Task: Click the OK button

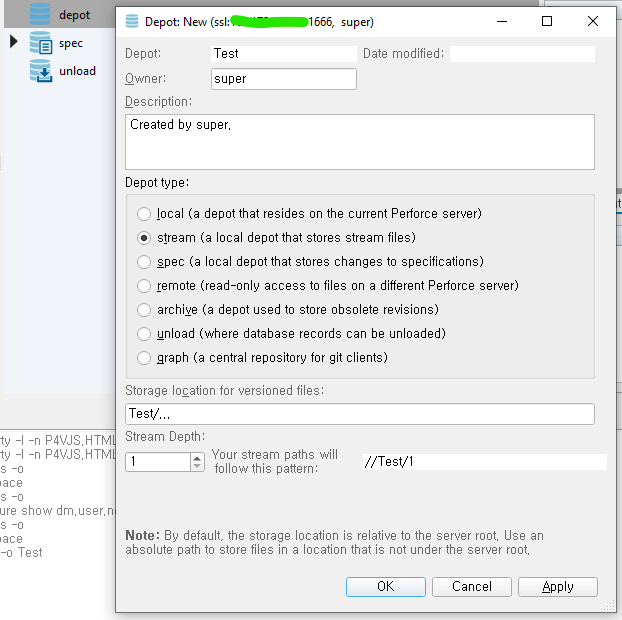Action: pos(386,586)
